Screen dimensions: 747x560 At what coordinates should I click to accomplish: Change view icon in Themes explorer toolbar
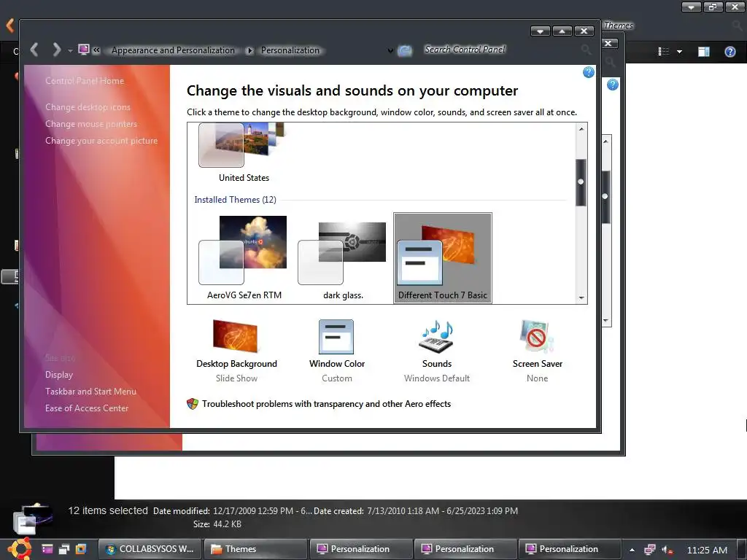[664, 52]
